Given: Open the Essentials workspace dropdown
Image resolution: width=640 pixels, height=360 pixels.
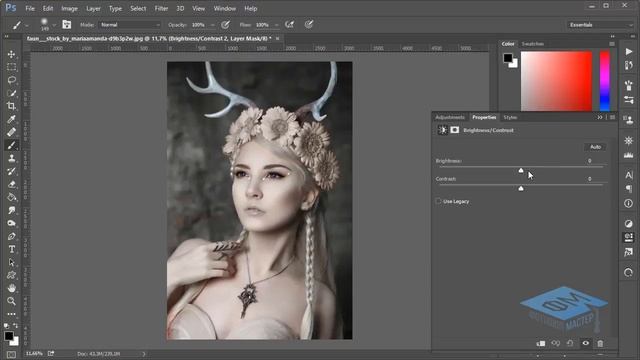Looking at the screenshot, I should pyautogui.click(x=600, y=25).
